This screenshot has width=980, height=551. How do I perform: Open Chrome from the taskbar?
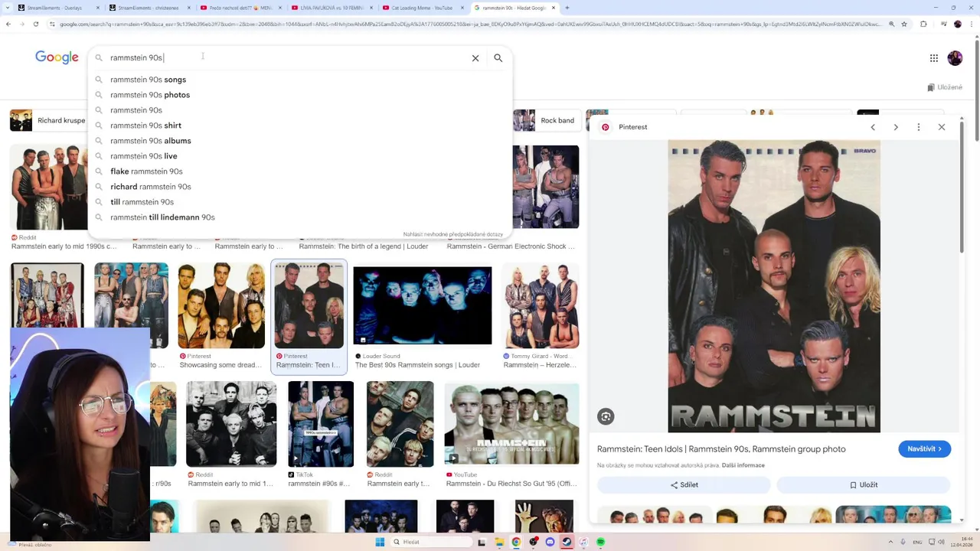(x=517, y=542)
